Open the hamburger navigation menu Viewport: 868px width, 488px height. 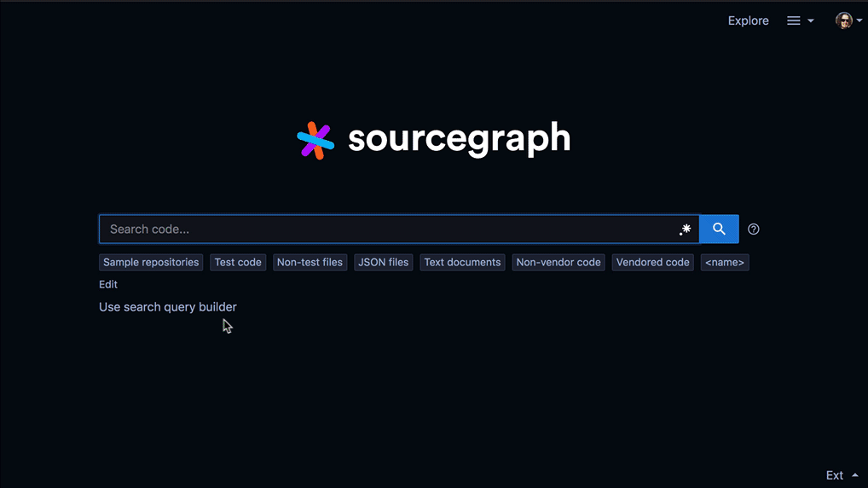click(x=800, y=20)
